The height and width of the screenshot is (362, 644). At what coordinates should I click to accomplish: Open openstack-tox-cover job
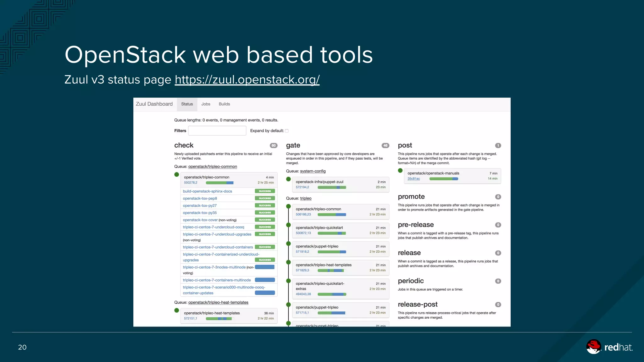[x=200, y=220]
